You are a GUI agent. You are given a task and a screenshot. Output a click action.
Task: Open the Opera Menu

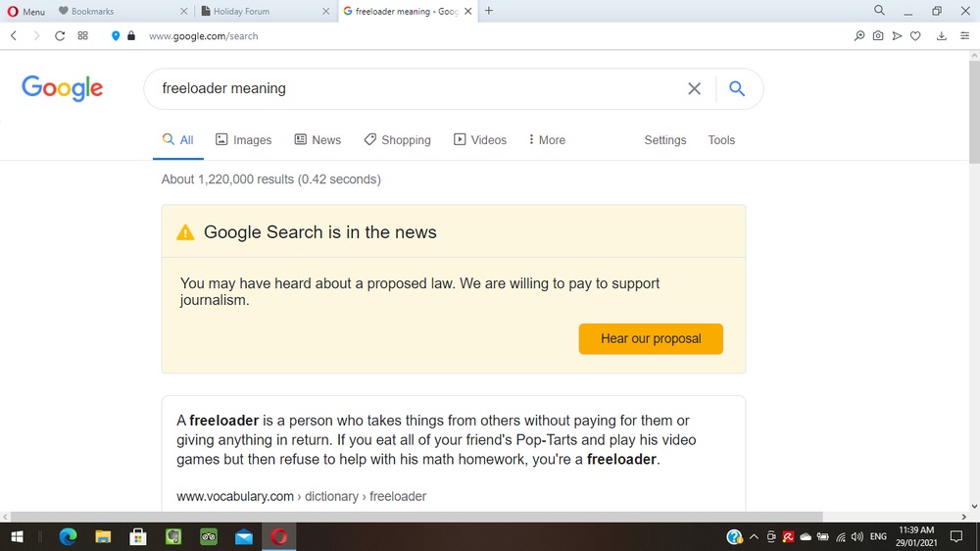click(x=26, y=12)
